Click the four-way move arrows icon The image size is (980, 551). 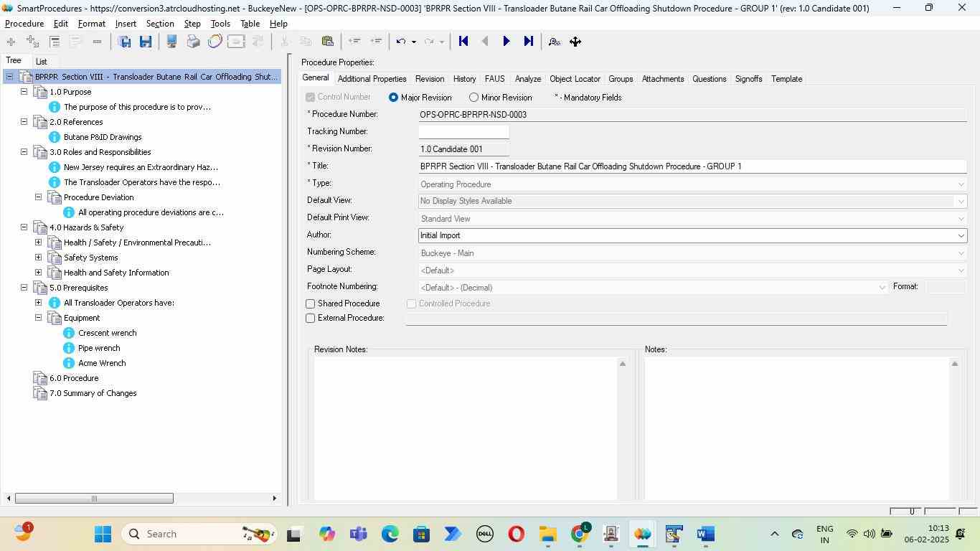pyautogui.click(x=575, y=42)
